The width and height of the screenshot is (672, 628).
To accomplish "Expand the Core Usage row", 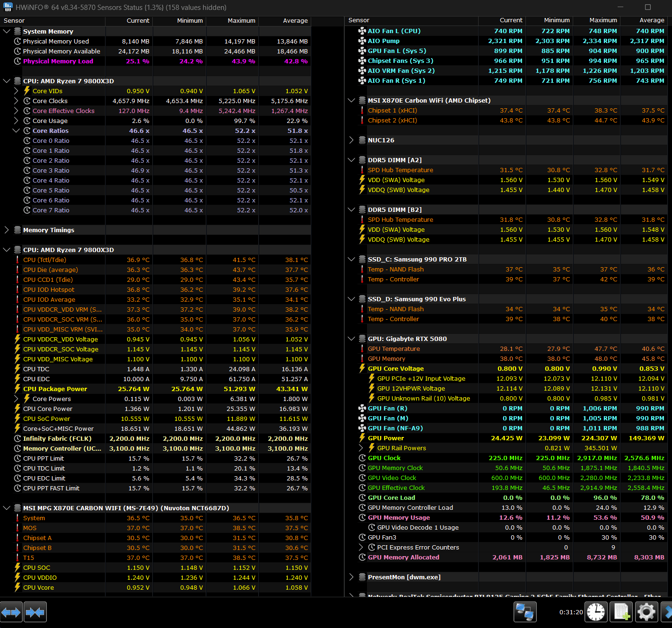I will click(x=16, y=121).
